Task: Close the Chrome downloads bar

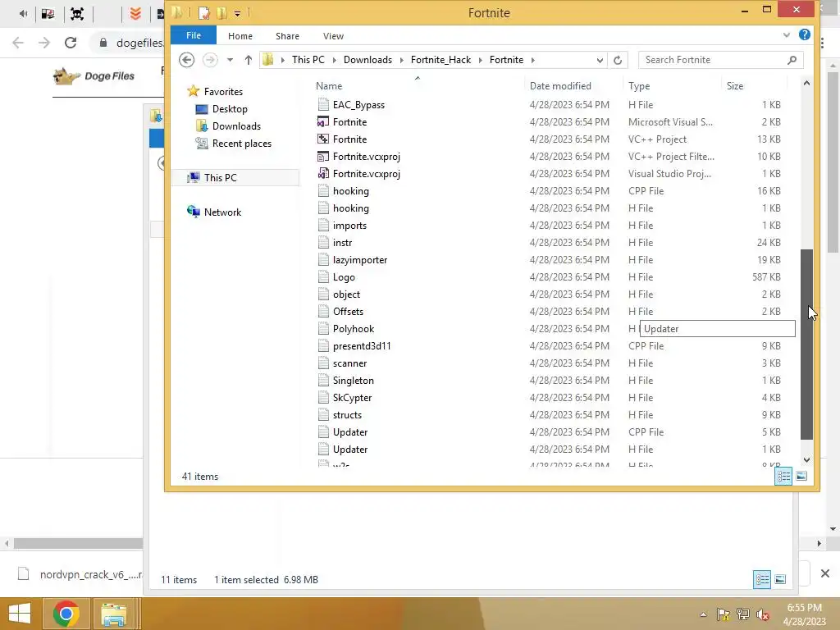Action: click(825, 573)
